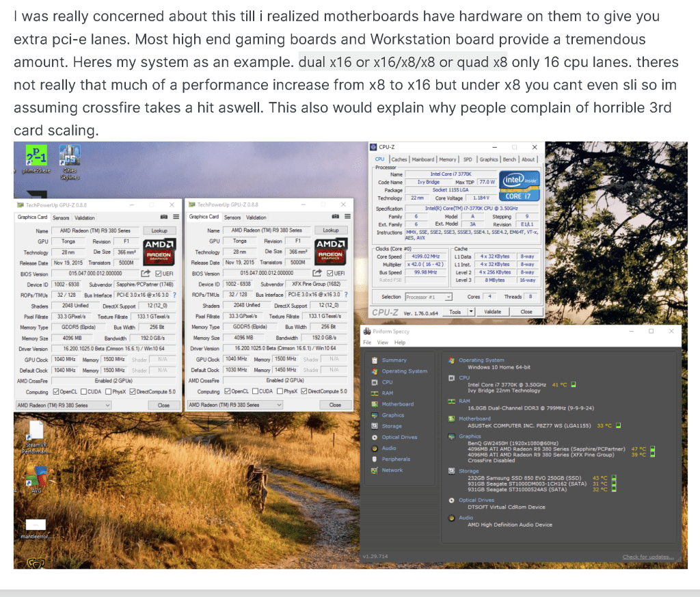
Task: Open GPU selector dropdown in left GPU-Z
Action: click(x=63, y=406)
